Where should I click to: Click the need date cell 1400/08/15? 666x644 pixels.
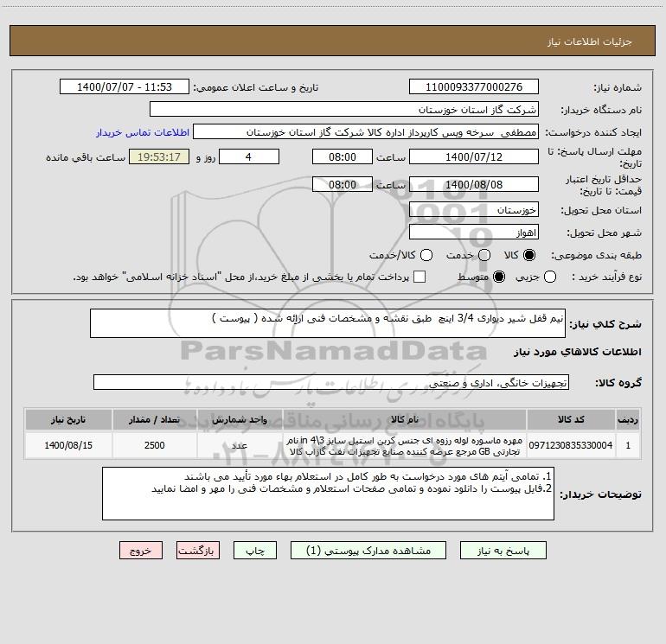tap(68, 445)
